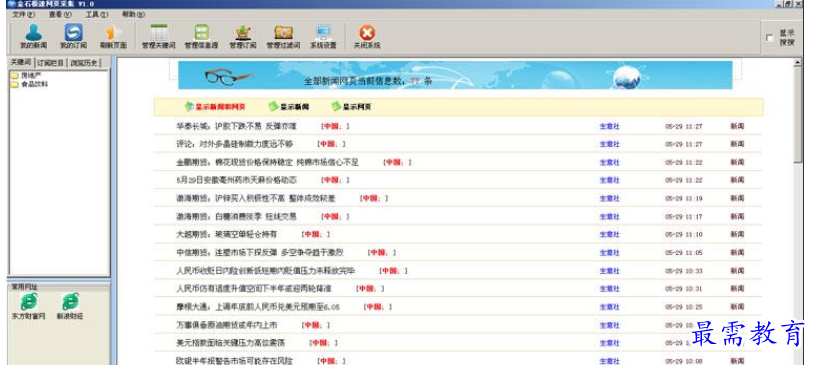Open the 摩根大通 人民币 headline

coord(258,307)
